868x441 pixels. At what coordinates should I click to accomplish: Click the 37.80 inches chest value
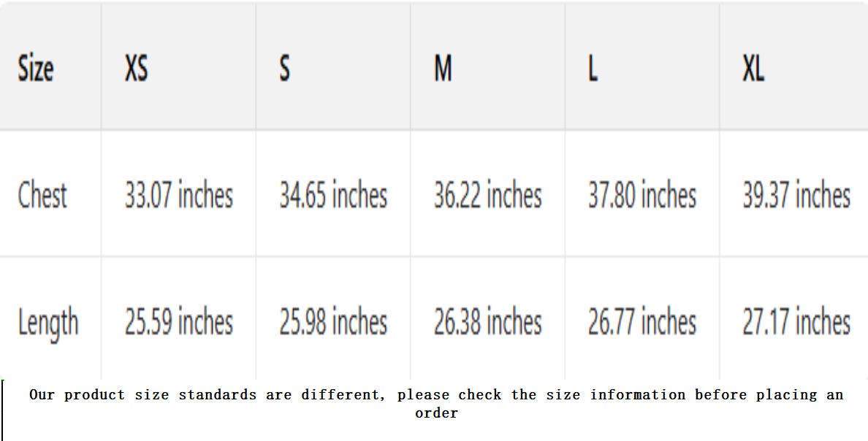point(642,196)
